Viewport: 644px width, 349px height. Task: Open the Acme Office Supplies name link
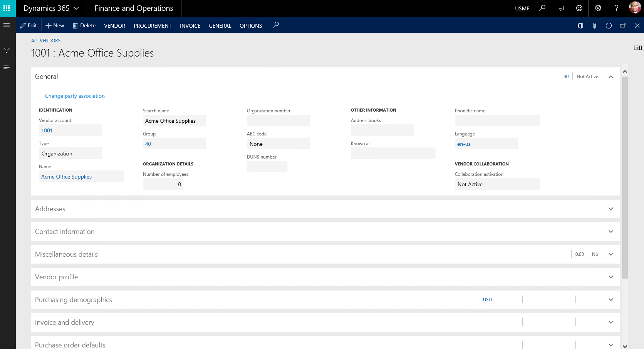point(67,177)
